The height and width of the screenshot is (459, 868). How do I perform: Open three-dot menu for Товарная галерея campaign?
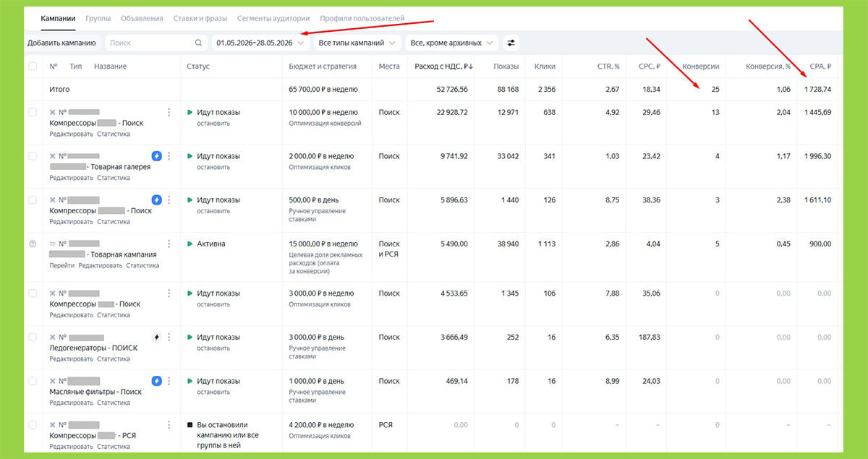169,156
